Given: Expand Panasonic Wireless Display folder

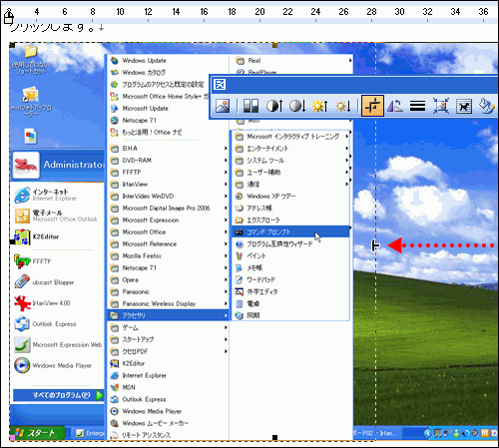Looking at the screenshot, I should click(169, 304).
